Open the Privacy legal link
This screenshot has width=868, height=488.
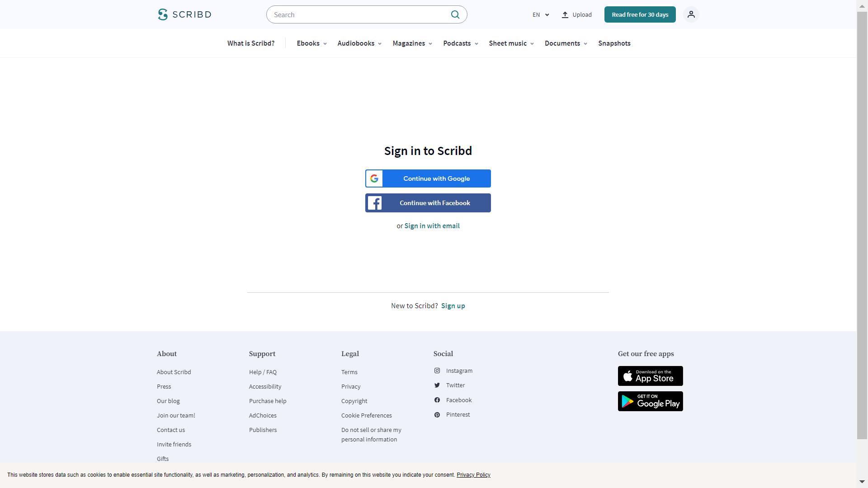pyautogui.click(x=351, y=387)
